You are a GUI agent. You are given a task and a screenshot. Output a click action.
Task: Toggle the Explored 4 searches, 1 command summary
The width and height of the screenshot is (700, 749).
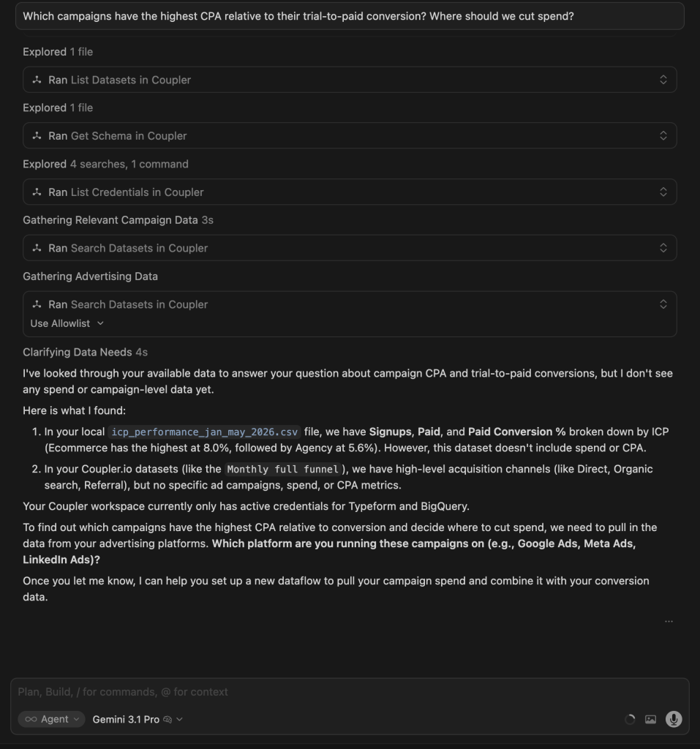coord(105,164)
